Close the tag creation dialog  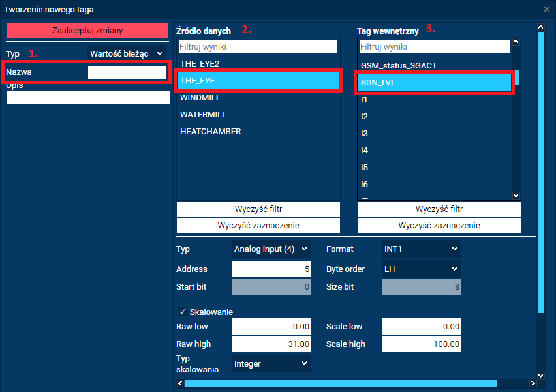(546, 9)
